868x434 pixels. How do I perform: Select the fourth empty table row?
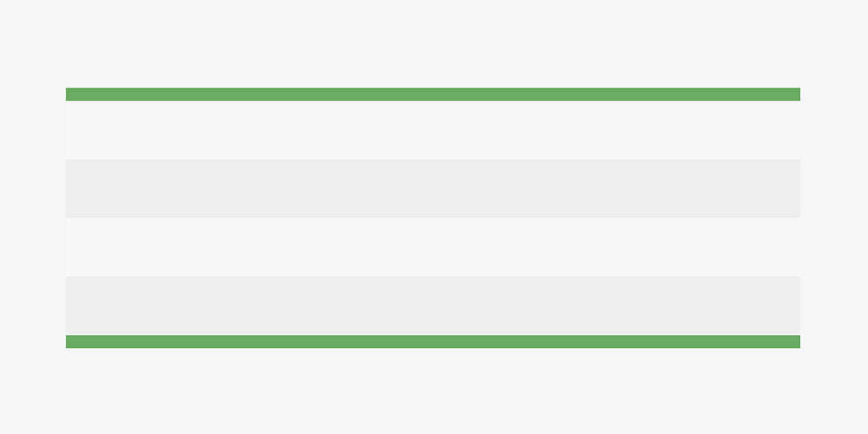click(433, 306)
